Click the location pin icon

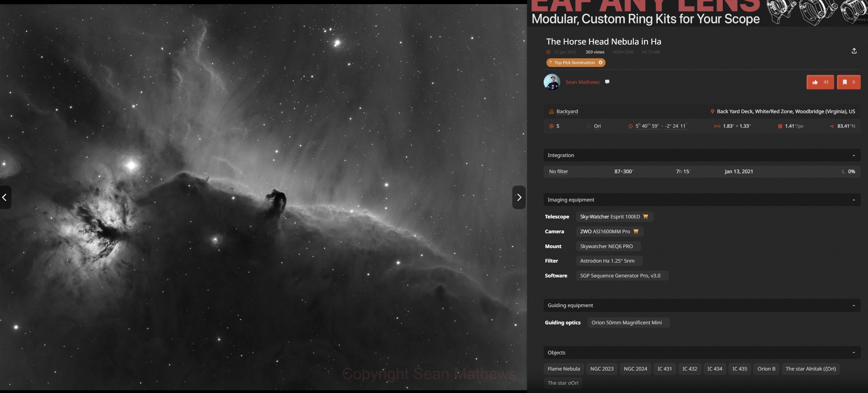[712, 111]
